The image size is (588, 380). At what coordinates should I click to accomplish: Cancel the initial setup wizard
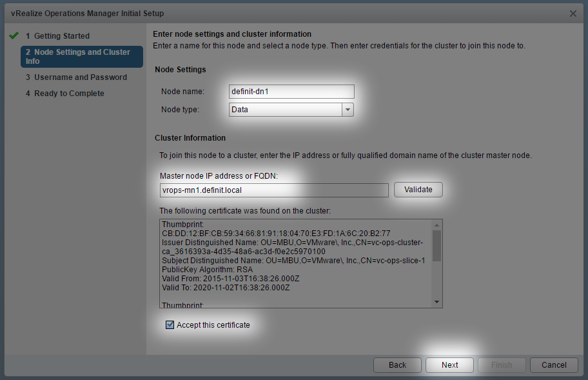[x=554, y=365]
